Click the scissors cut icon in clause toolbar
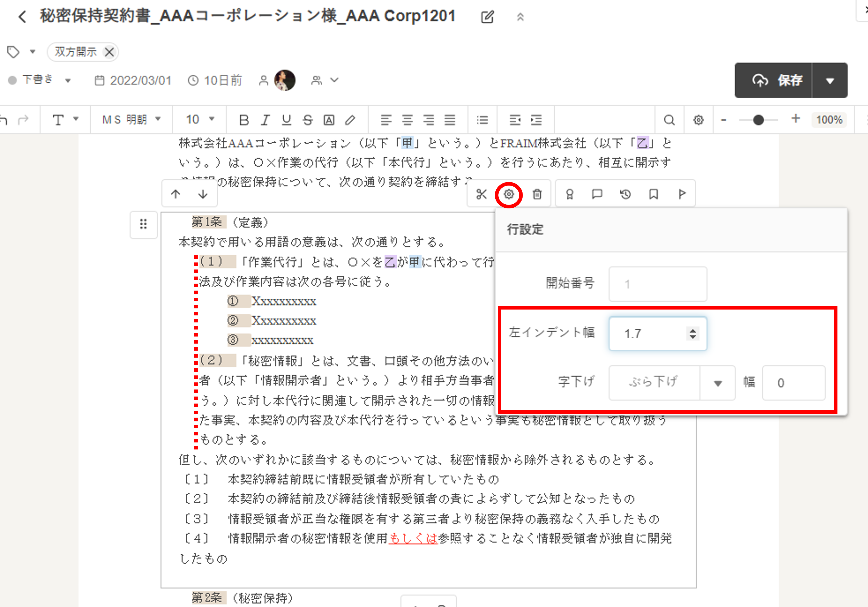This screenshot has height=607, width=868. (x=481, y=194)
